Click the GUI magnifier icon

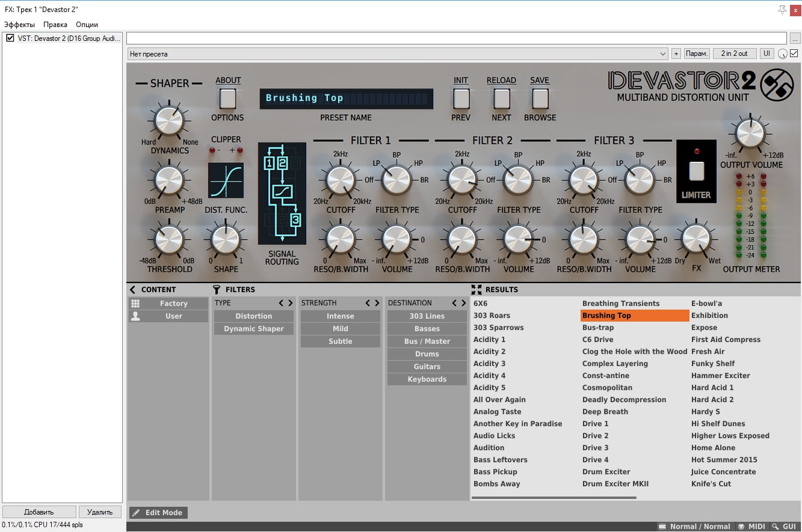click(776, 527)
